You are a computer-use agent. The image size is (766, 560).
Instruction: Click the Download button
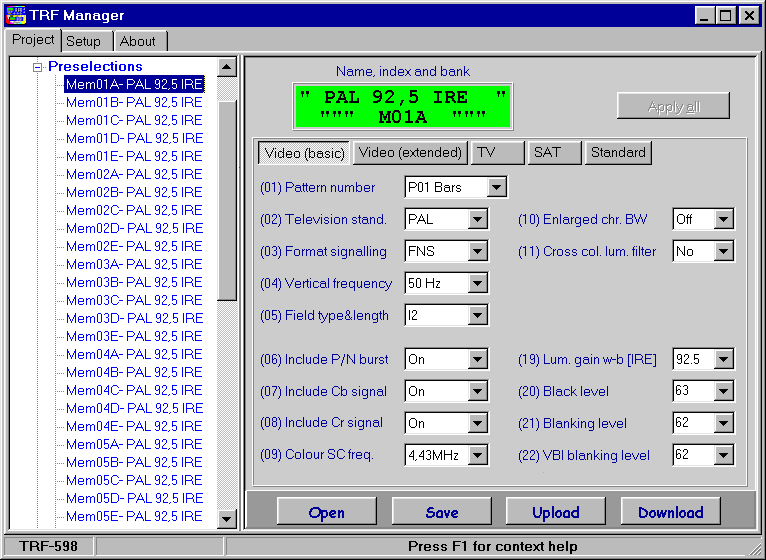coord(670,512)
